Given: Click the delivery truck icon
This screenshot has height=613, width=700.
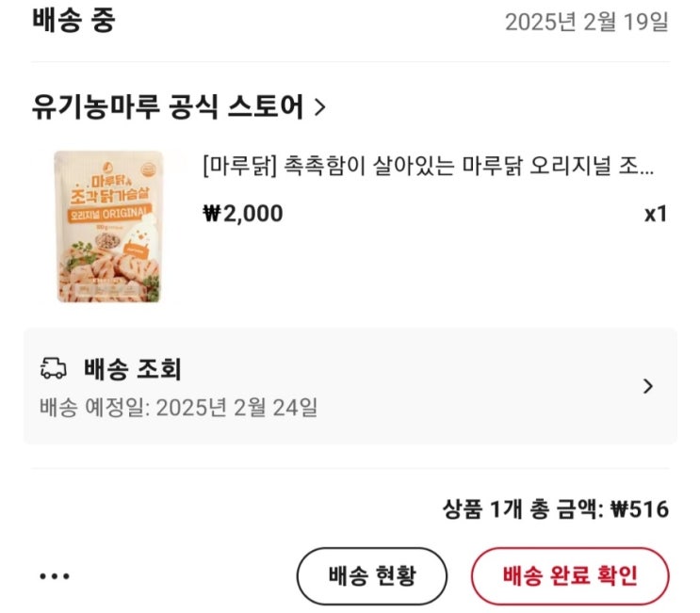Looking at the screenshot, I should click(x=54, y=368).
